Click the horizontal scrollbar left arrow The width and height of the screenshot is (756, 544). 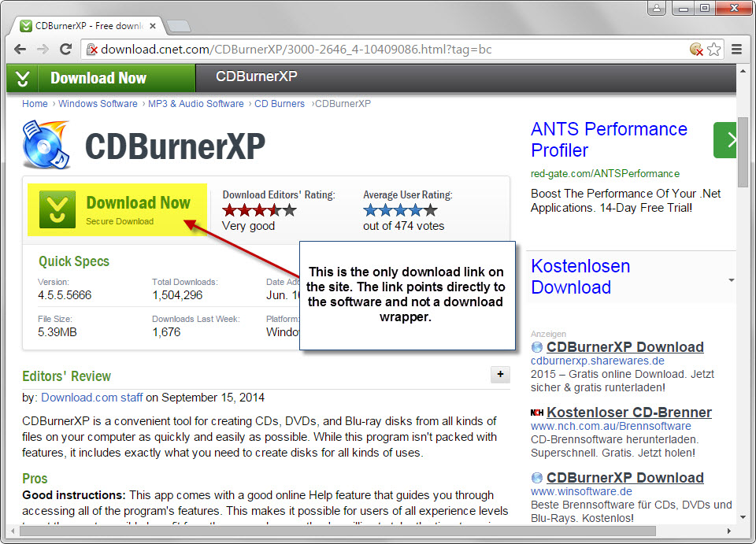click(13, 531)
